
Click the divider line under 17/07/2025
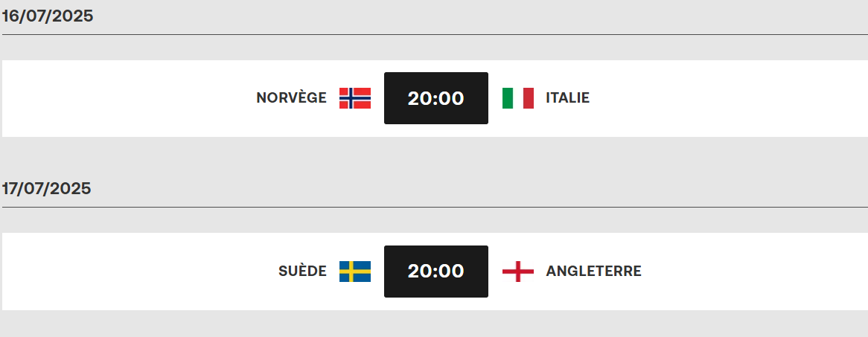[x=435, y=208]
